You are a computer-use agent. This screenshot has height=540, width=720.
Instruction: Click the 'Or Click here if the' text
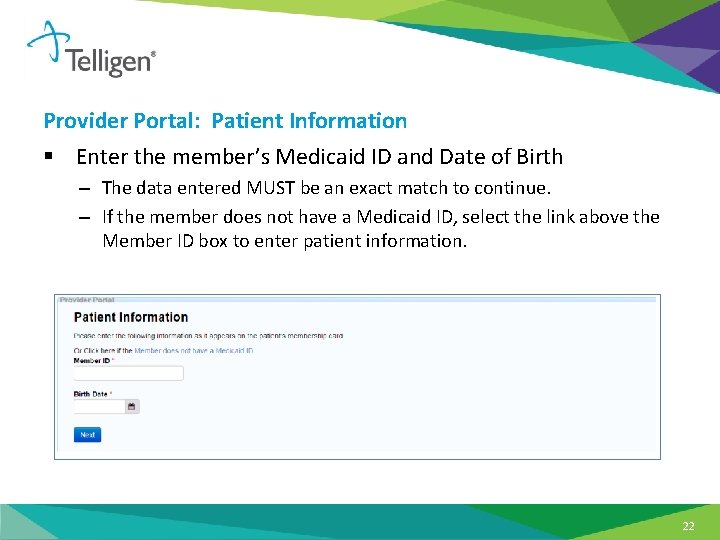(103, 351)
